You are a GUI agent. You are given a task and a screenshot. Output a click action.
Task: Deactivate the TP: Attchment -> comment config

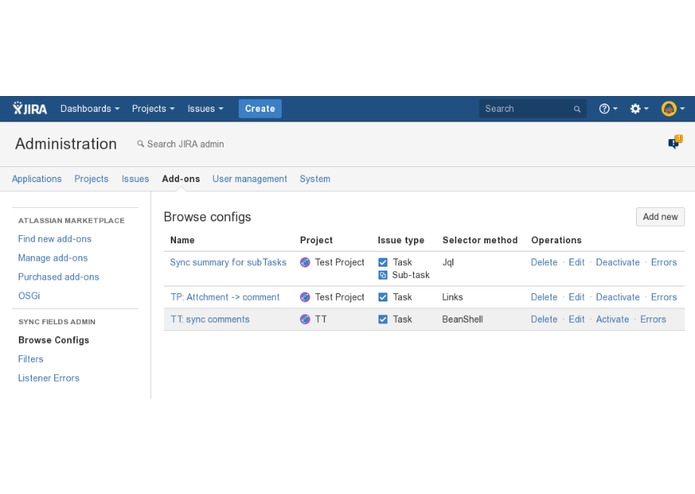click(x=617, y=297)
